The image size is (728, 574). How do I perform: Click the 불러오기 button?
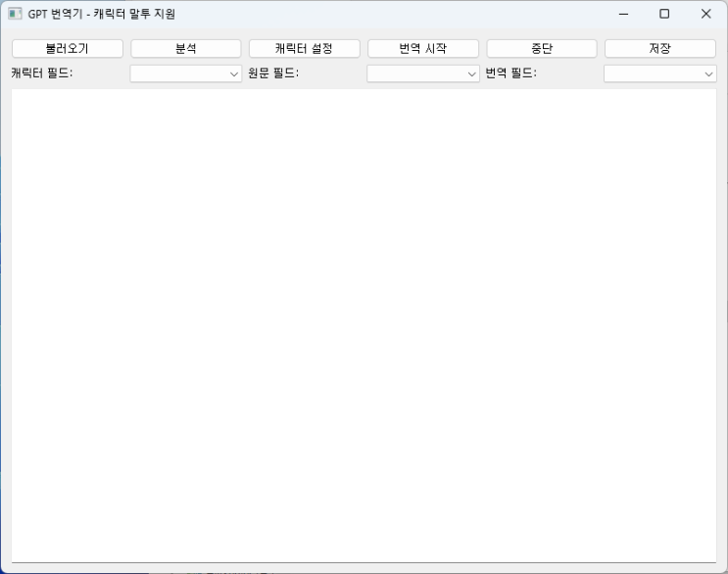click(67, 49)
